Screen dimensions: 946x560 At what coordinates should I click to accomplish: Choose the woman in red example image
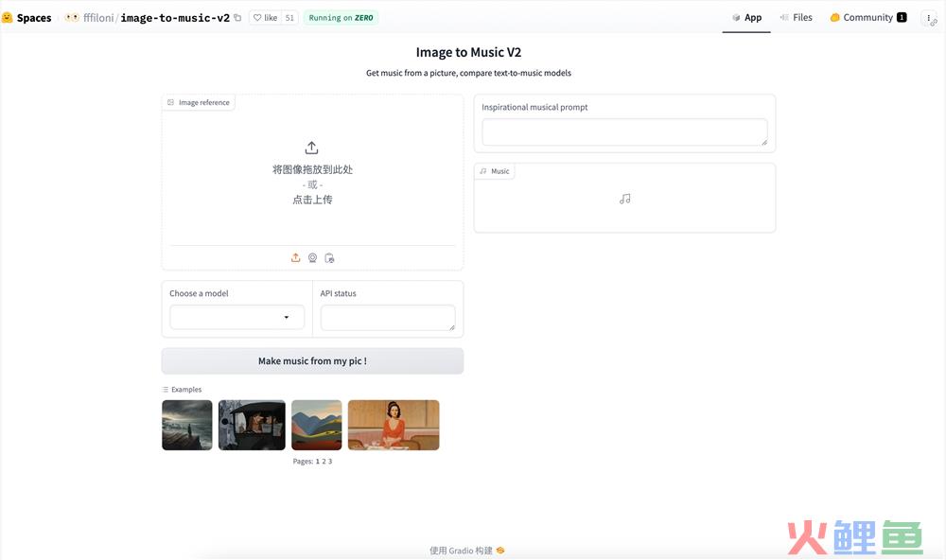pos(394,425)
